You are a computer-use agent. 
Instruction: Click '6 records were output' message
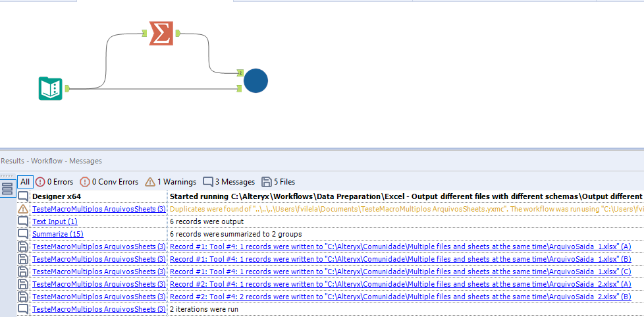coord(207,221)
